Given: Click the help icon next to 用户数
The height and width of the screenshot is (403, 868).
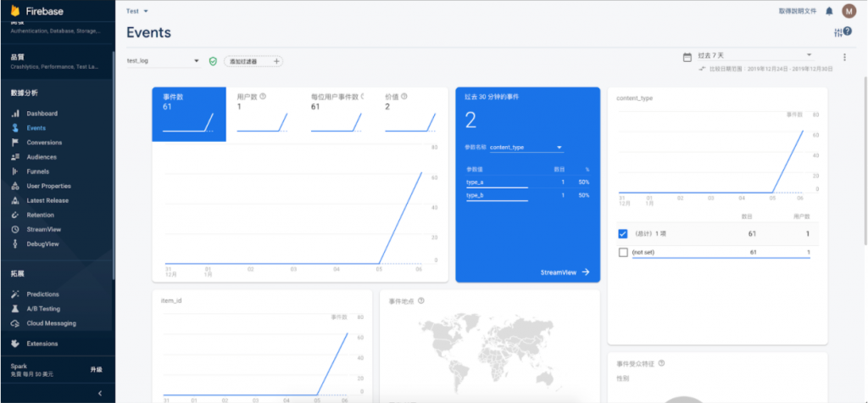Looking at the screenshot, I should point(263,96).
